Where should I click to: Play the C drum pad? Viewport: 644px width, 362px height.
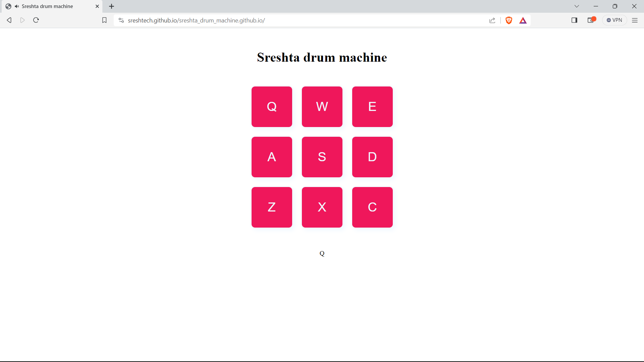(x=372, y=207)
